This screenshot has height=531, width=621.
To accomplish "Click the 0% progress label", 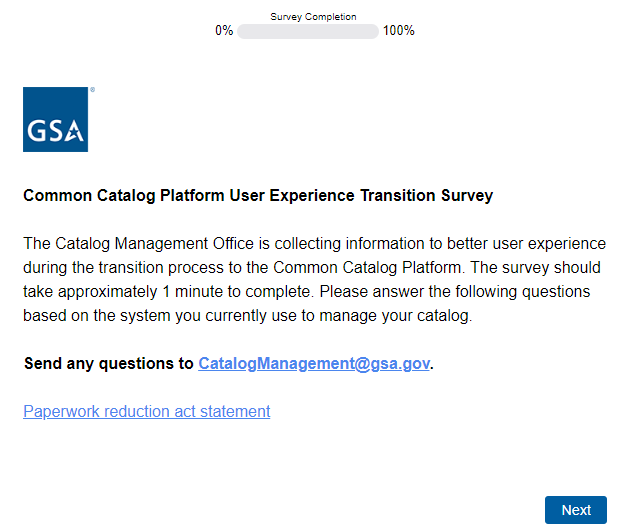I will tap(224, 31).
